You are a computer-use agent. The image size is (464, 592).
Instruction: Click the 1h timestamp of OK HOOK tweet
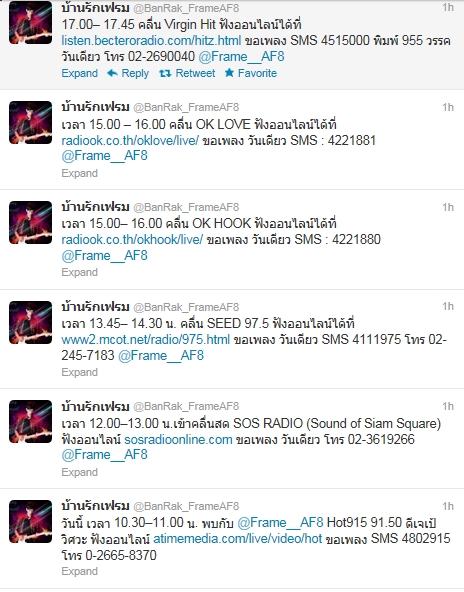tap(448, 207)
